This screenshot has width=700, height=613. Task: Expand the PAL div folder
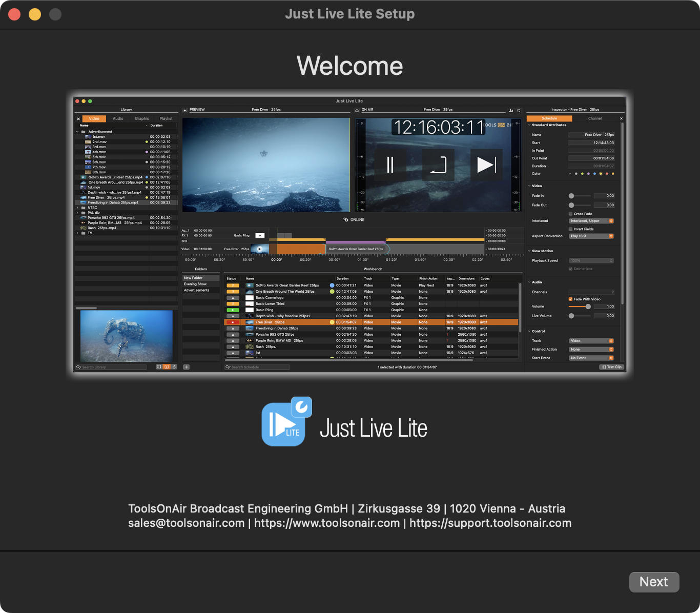77,213
